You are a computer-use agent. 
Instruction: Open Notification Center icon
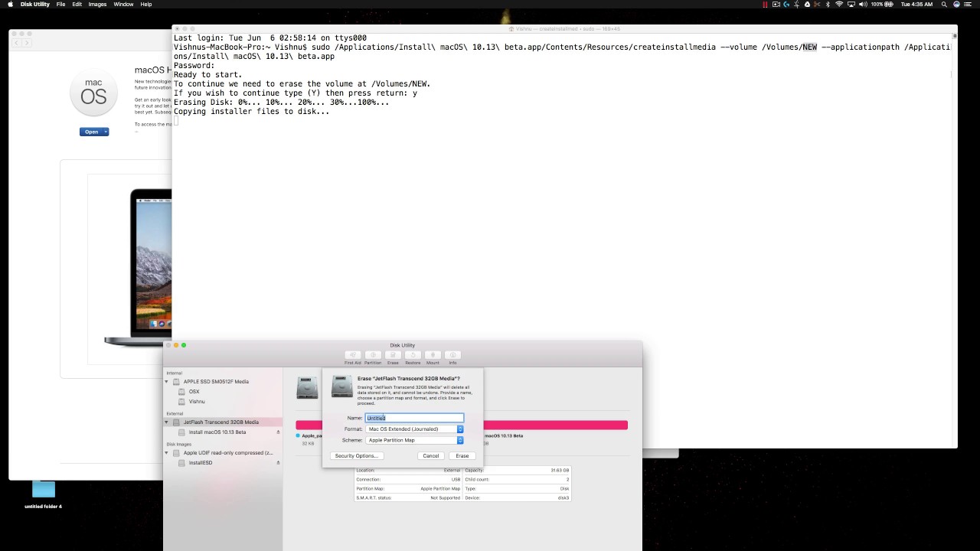(x=969, y=5)
